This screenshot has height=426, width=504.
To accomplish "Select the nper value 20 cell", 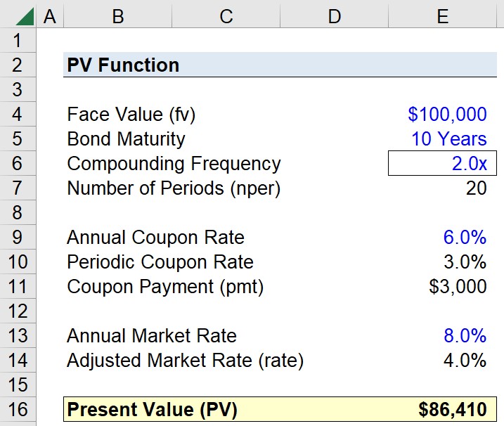I will point(443,188).
